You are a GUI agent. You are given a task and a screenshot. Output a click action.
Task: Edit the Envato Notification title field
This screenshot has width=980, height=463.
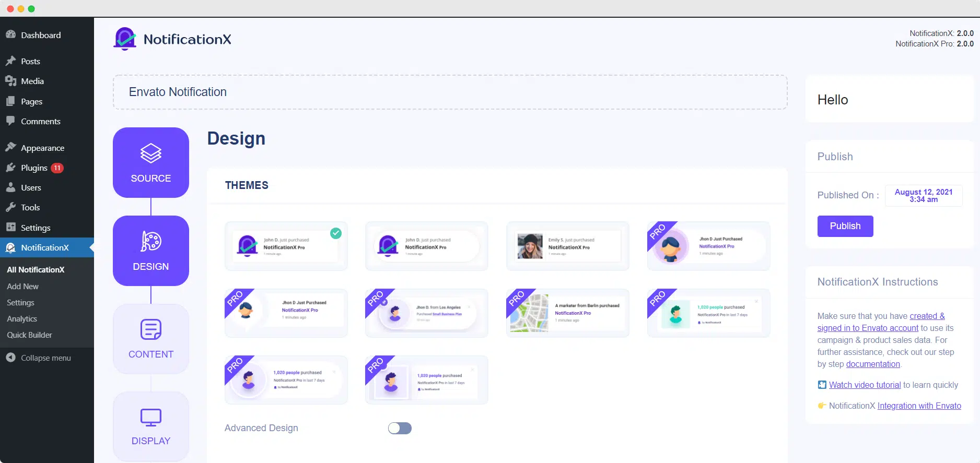[450, 92]
